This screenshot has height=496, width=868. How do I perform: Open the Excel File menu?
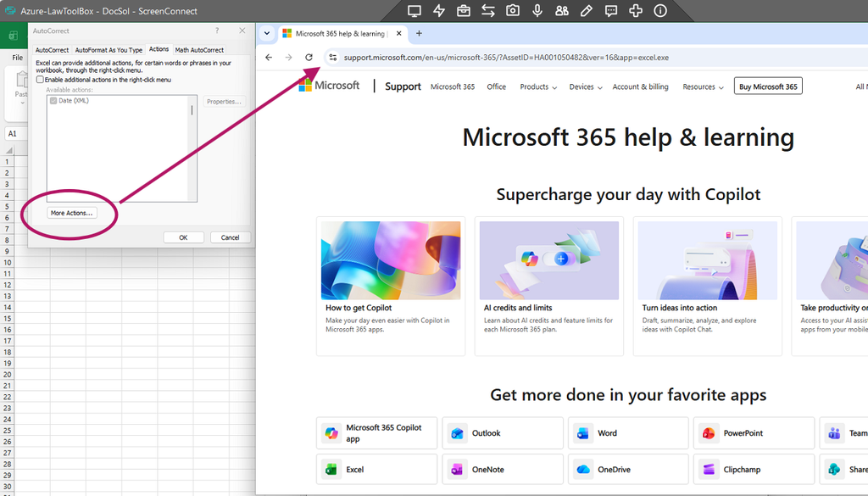18,58
